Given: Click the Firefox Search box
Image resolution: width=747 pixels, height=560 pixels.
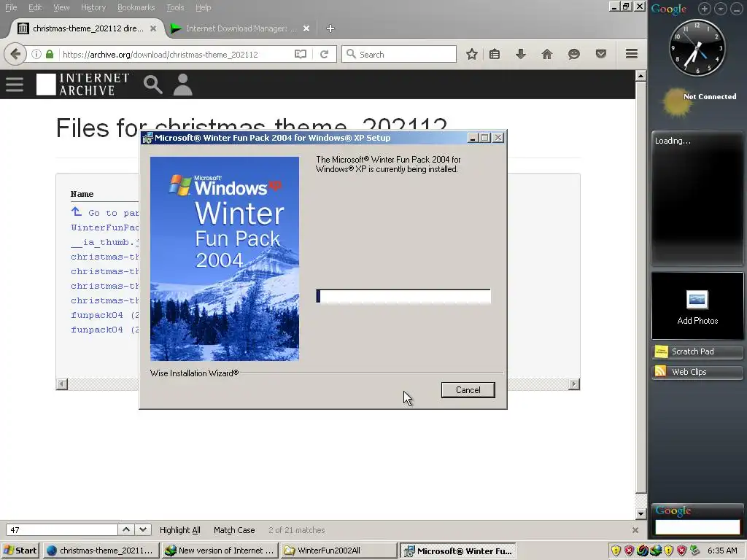Looking at the screenshot, I should point(399,54).
